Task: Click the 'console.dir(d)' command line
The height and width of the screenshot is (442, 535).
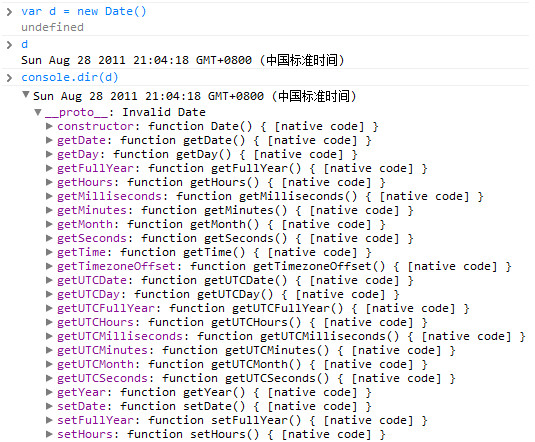Action: (x=70, y=77)
